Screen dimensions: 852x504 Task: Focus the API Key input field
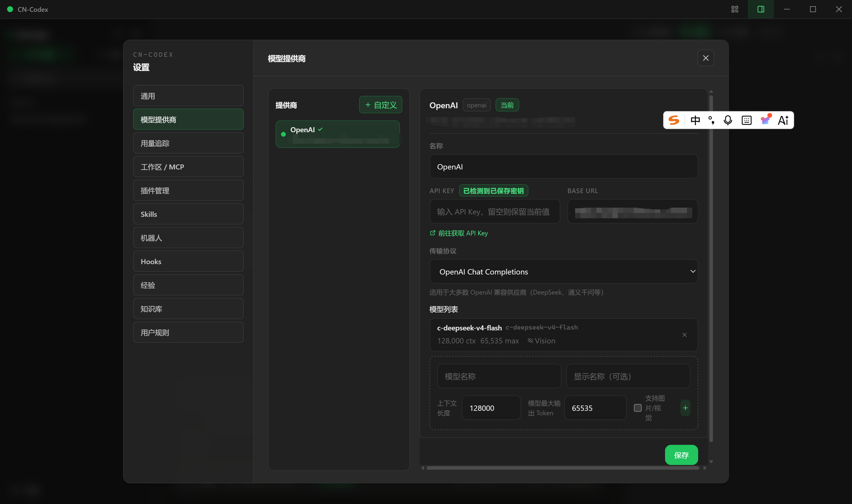point(495,211)
